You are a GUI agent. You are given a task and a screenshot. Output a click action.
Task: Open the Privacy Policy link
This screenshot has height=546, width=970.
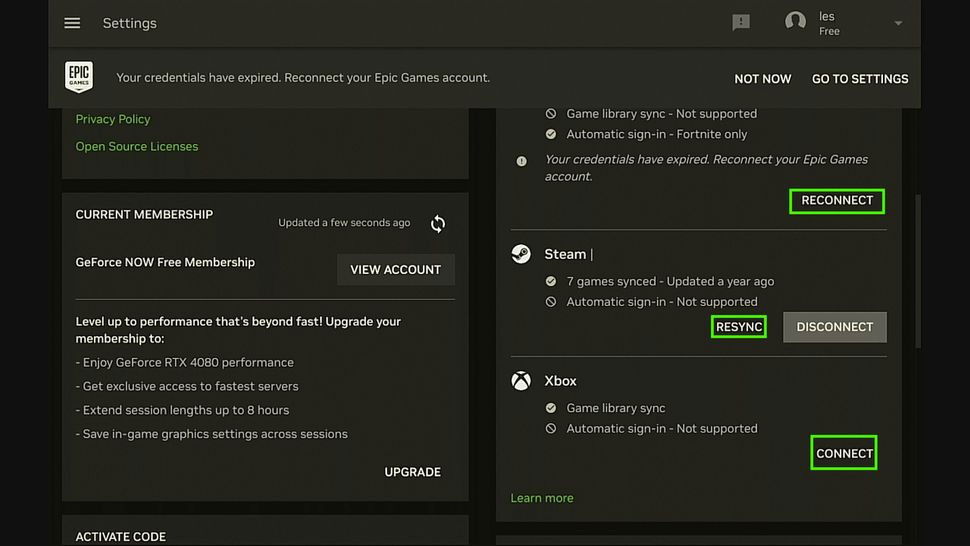pos(113,119)
